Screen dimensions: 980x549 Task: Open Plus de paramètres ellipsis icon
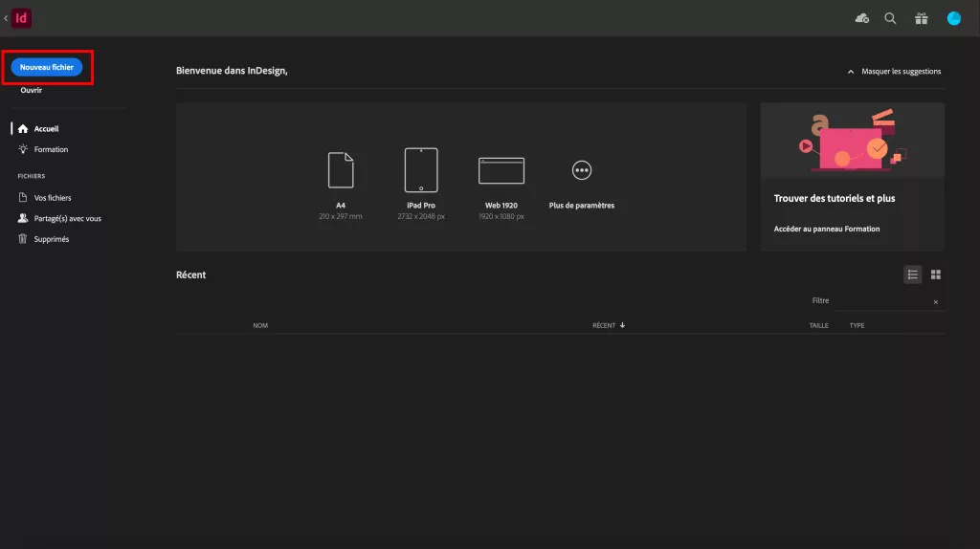[x=582, y=170]
